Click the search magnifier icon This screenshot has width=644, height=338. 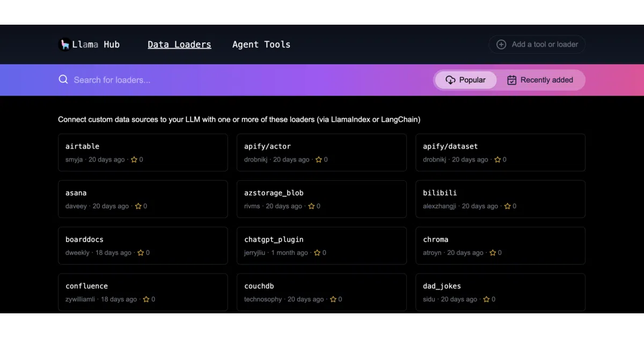(x=63, y=79)
